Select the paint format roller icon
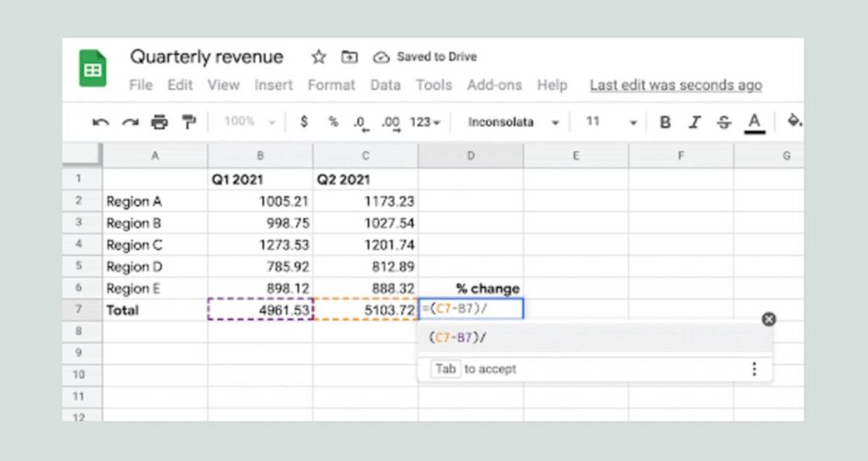Image resolution: width=868 pixels, height=461 pixels. click(189, 122)
